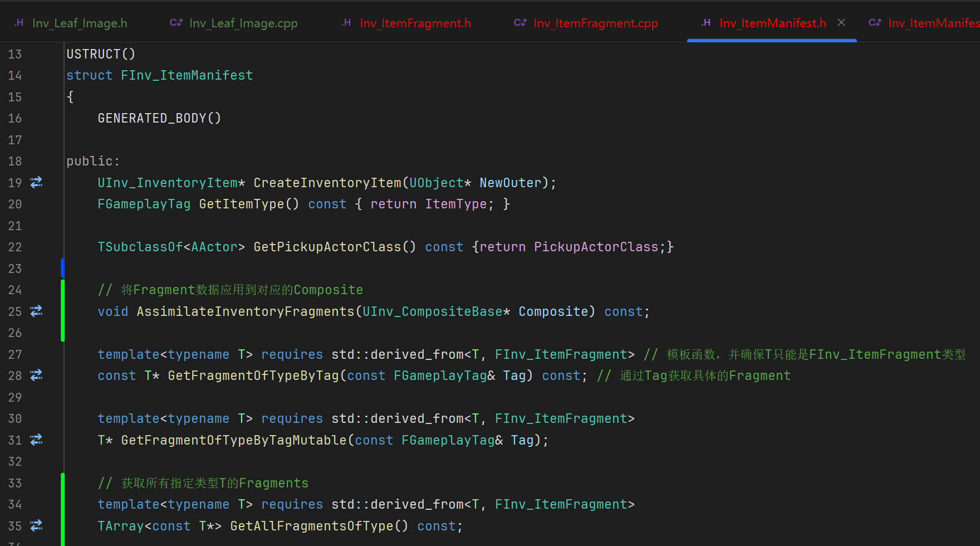Screen dimensions: 980x546
Task: Click header icon of Inv_ItemManifest.h tab
Action: 706,23
